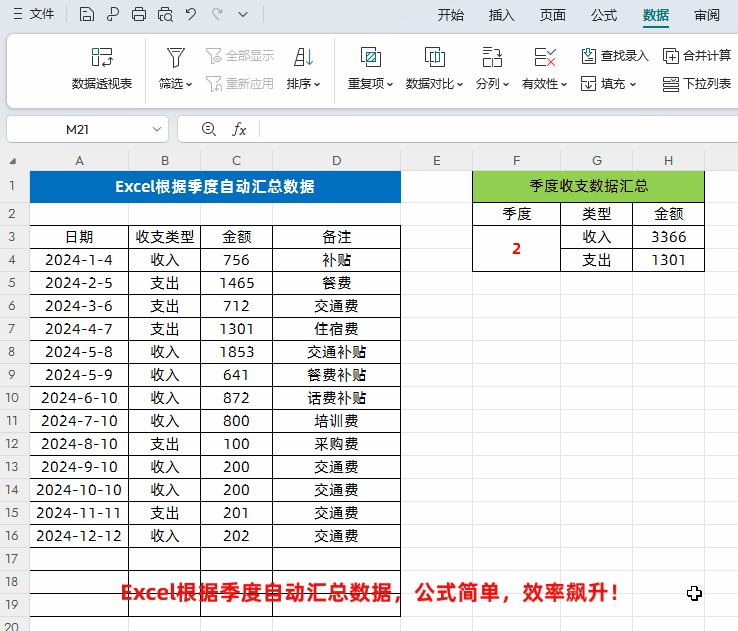Viewport: 738px width, 631px height.
Task: Click the 筛选 funnel icon
Action: 176,57
